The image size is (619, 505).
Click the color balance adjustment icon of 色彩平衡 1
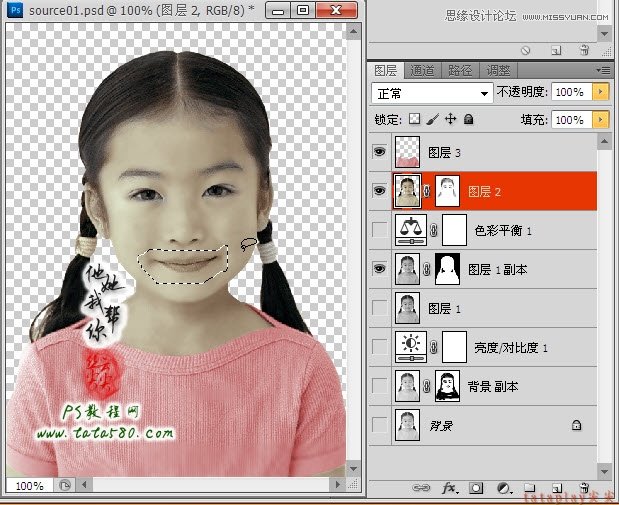(411, 230)
